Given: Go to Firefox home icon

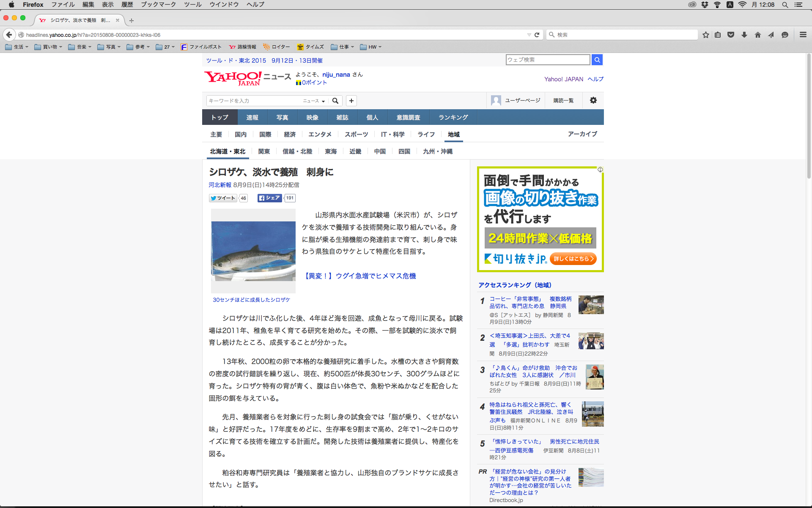Looking at the screenshot, I should coord(757,35).
